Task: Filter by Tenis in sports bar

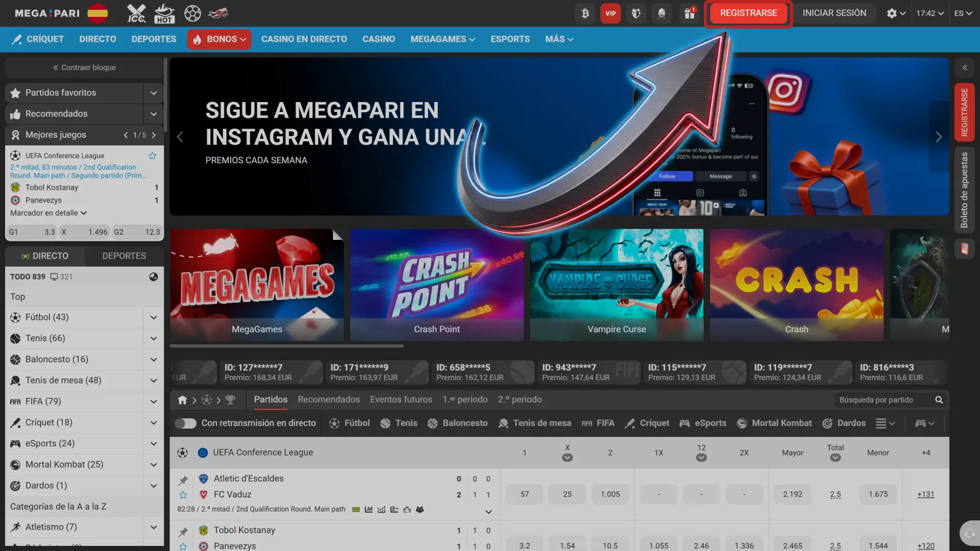Action: 399,423
